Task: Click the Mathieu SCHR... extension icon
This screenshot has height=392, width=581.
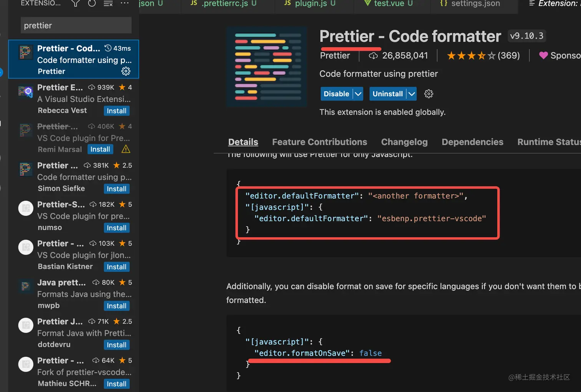Action: (26, 364)
